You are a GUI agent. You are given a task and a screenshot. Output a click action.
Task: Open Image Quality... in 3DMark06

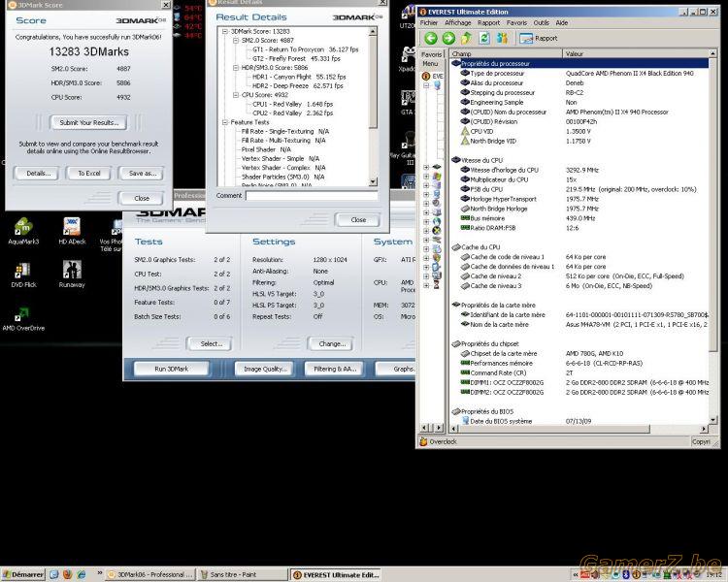[x=264, y=369]
